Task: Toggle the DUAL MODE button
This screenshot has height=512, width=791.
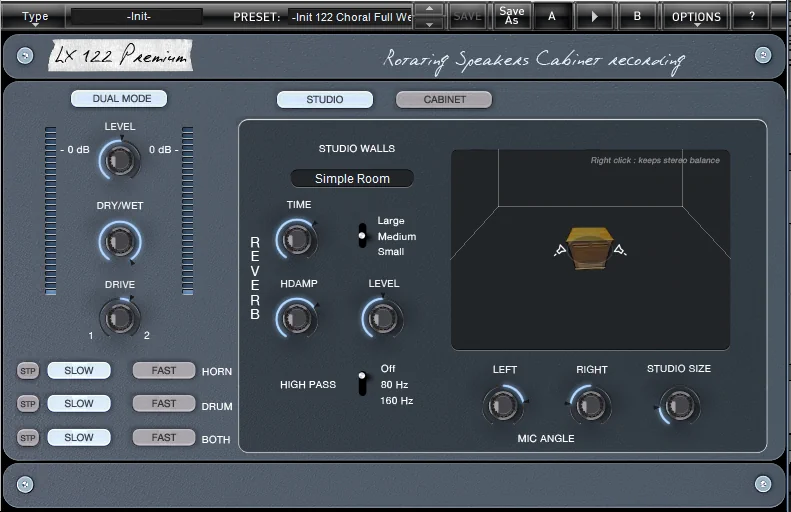Action: pos(119,98)
